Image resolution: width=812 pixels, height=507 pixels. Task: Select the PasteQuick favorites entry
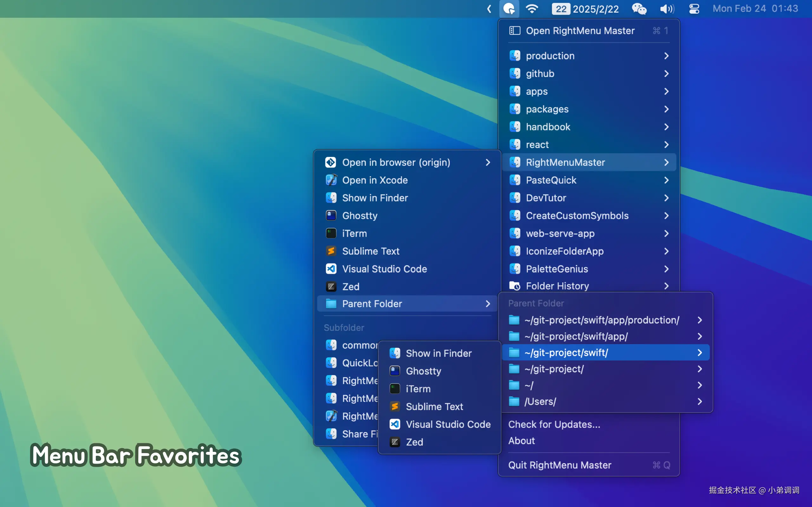click(x=551, y=180)
